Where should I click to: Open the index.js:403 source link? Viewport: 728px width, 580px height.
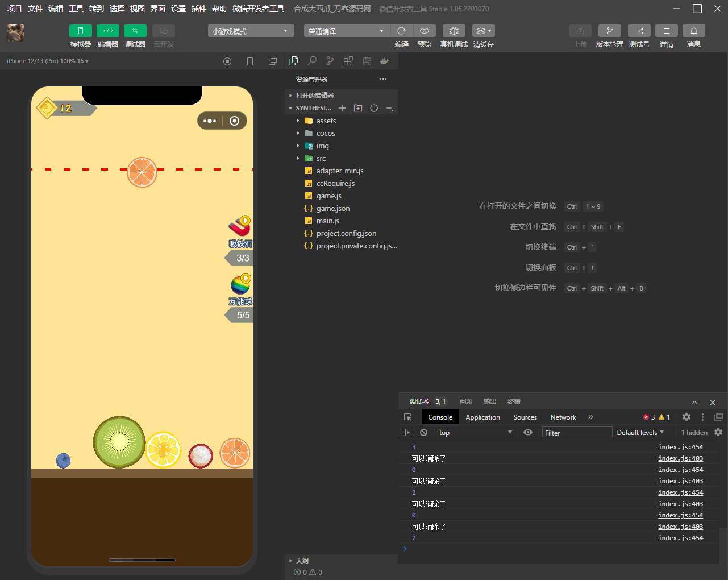[x=680, y=458]
